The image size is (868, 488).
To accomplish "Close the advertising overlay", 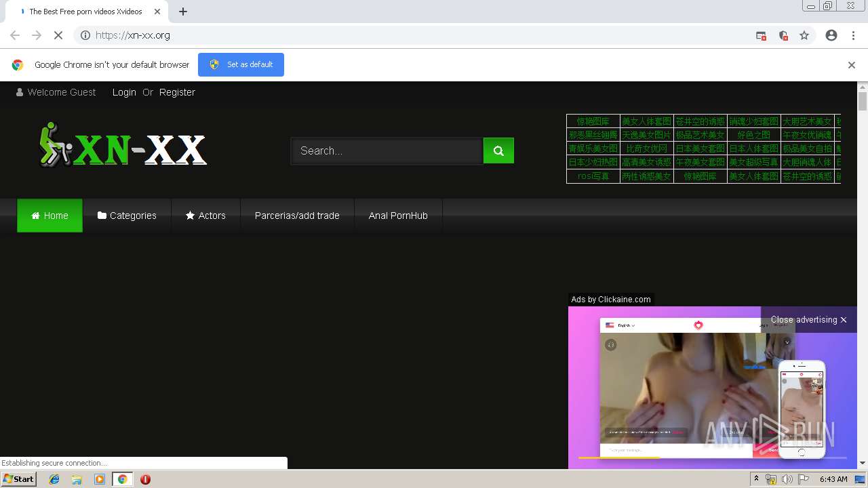I will point(808,320).
